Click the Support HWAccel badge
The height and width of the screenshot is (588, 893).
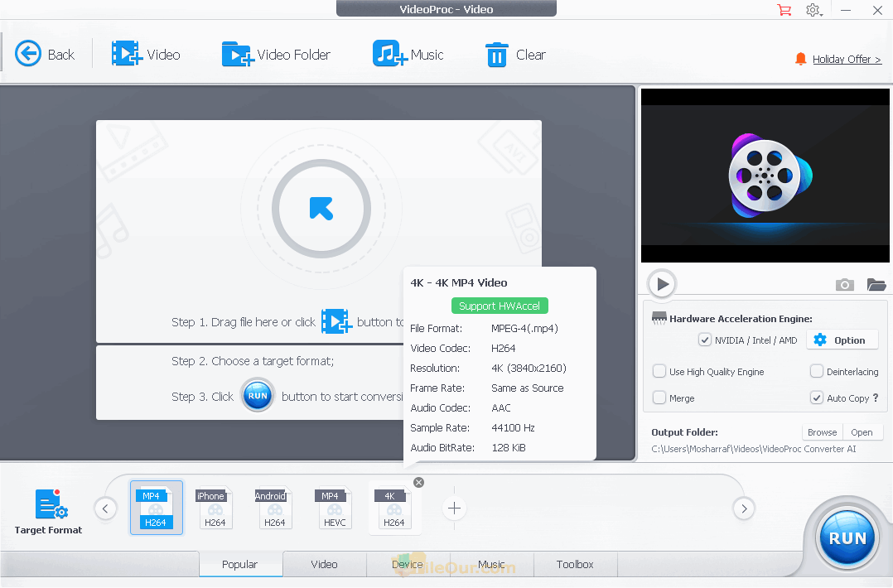click(x=500, y=306)
